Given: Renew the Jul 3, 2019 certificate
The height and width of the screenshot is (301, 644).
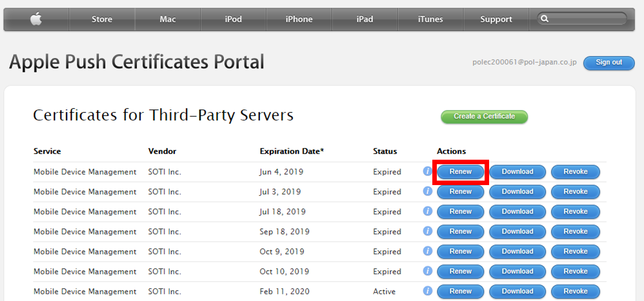Looking at the screenshot, I should click(461, 192).
